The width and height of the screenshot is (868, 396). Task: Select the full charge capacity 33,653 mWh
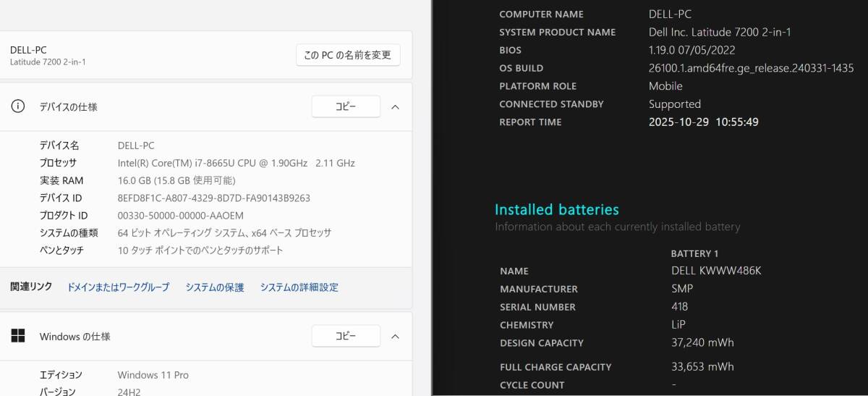click(x=702, y=366)
